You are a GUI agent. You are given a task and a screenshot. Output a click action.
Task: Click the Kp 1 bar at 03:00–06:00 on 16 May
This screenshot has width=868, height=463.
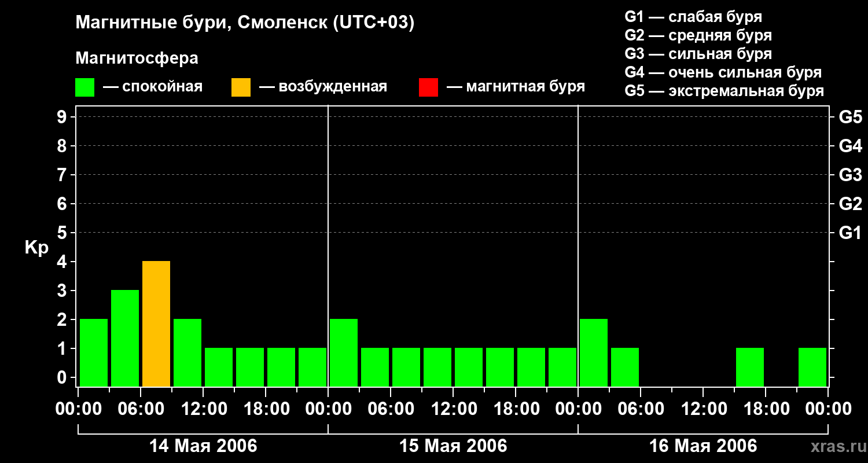(625, 367)
